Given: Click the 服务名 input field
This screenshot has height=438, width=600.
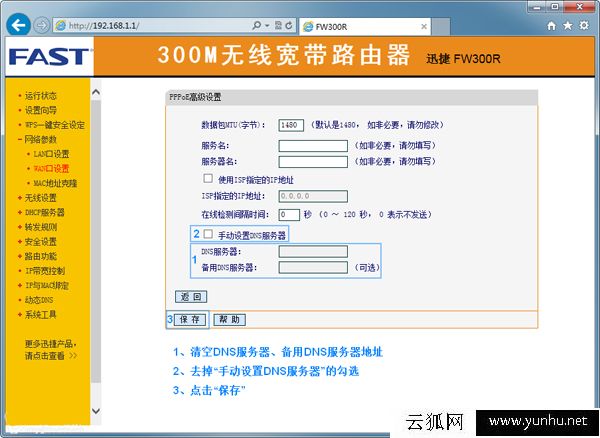Looking at the screenshot, I should [x=313, y=146].
